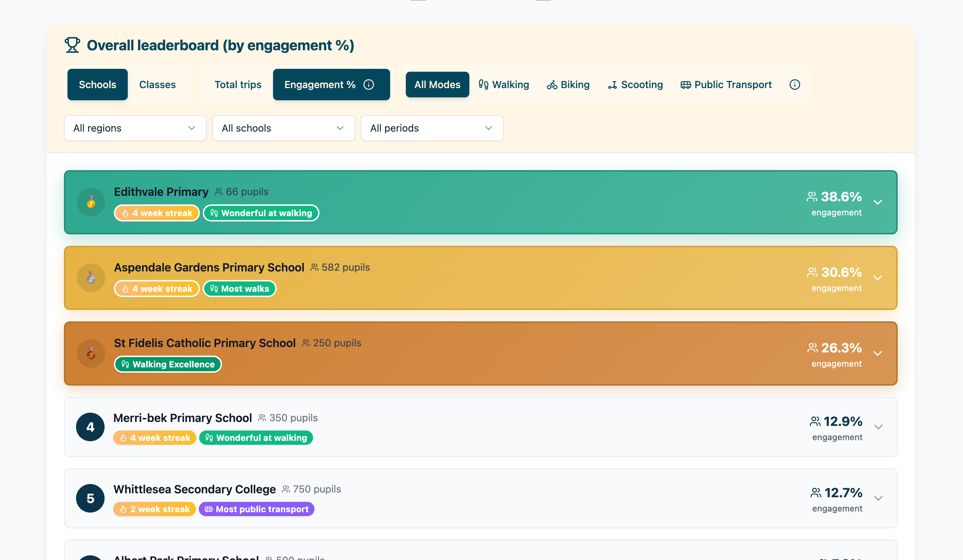
Task: Click the engagement people icon beside 12.9%
Action: 815,421
